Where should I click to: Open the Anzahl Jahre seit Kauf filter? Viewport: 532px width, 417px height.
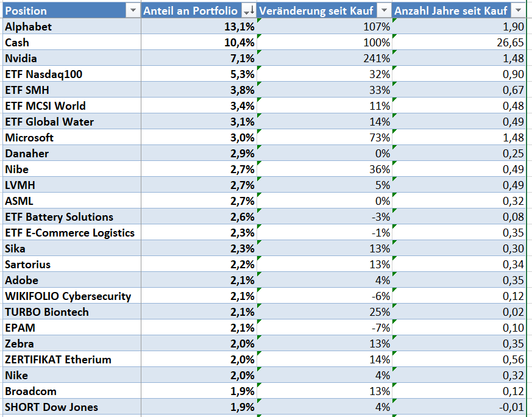pos(518,11)
